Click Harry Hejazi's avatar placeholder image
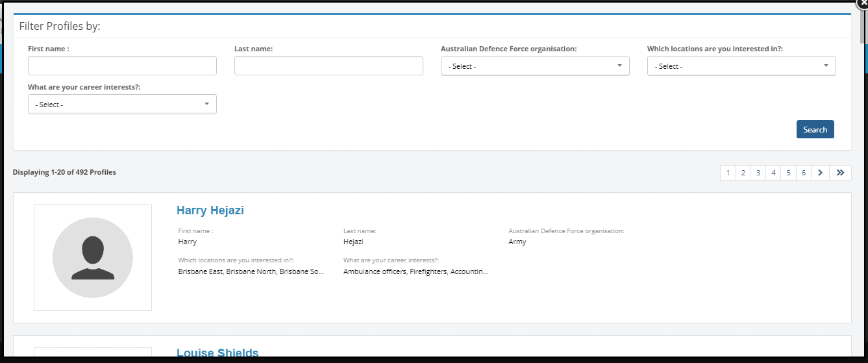This screenshot has width=868, height=363. (x=93, y=258)
